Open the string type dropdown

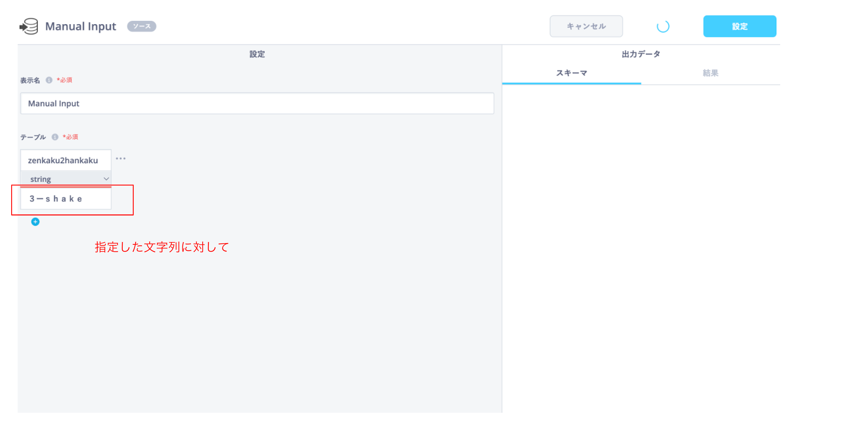click(65, 179)
